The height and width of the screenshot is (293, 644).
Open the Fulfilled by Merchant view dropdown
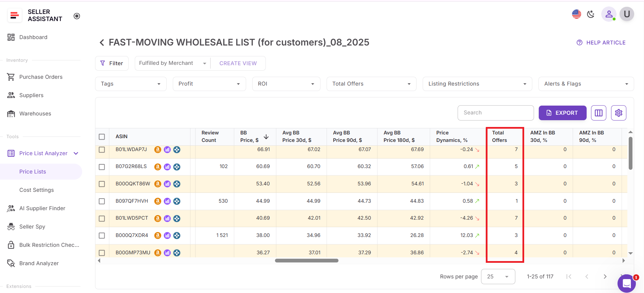[172, 63]
